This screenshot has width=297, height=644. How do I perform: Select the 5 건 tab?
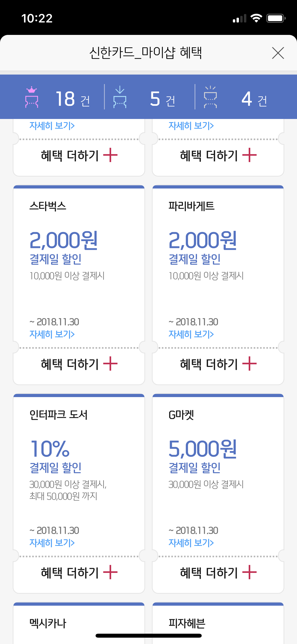[162, 99]
